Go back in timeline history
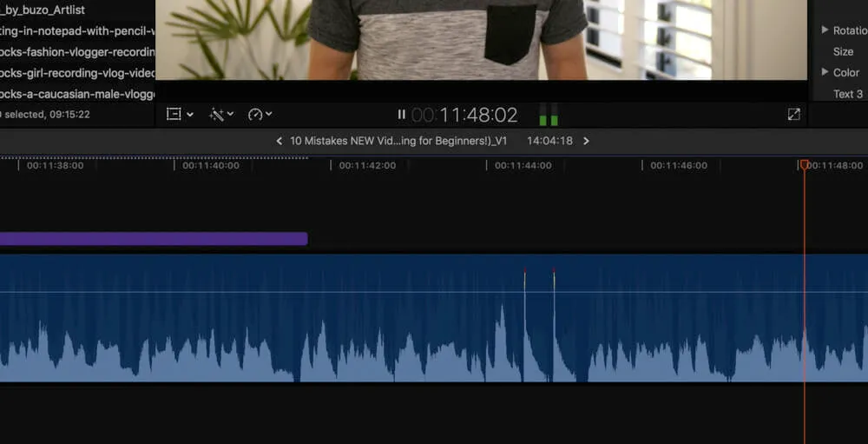 coord(279,141)
